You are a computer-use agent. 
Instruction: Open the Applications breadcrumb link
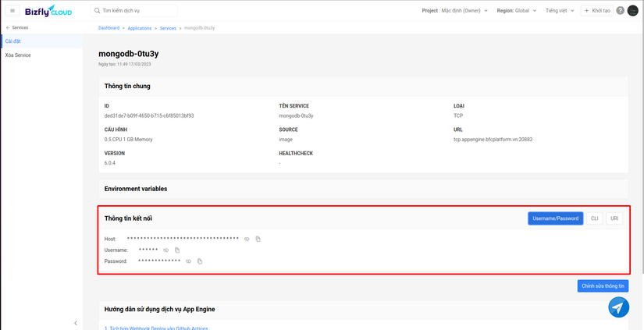(140, 28)
